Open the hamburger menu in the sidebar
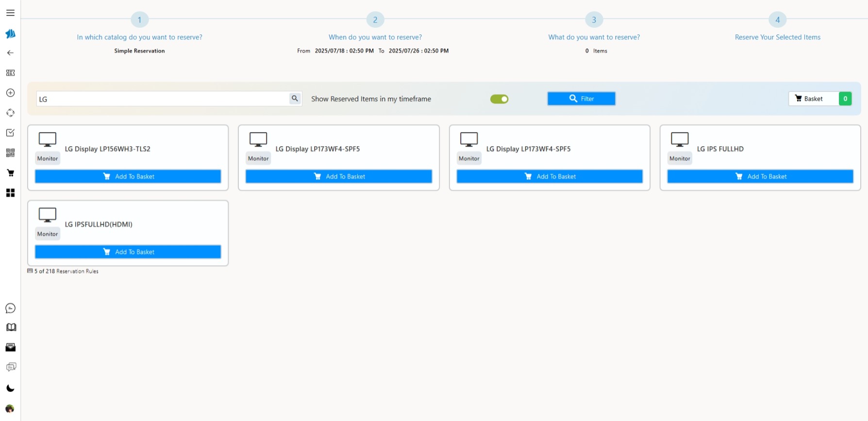 [x=10, y=13]
